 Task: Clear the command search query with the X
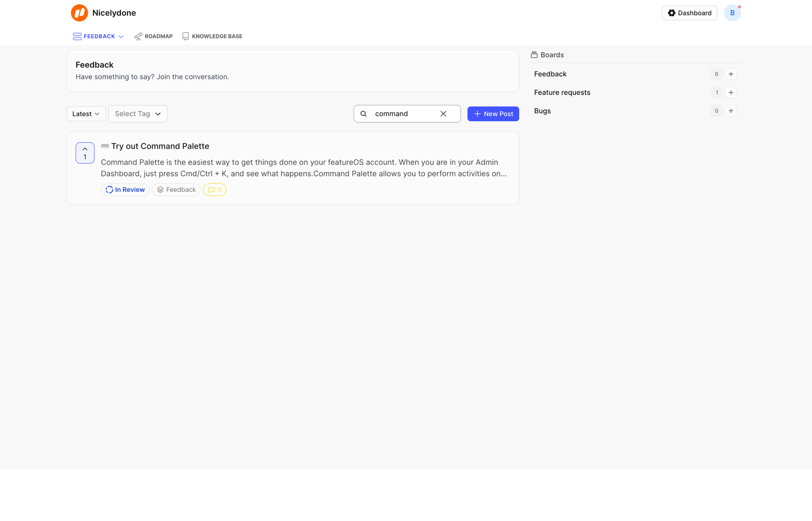tap(443, 114)
